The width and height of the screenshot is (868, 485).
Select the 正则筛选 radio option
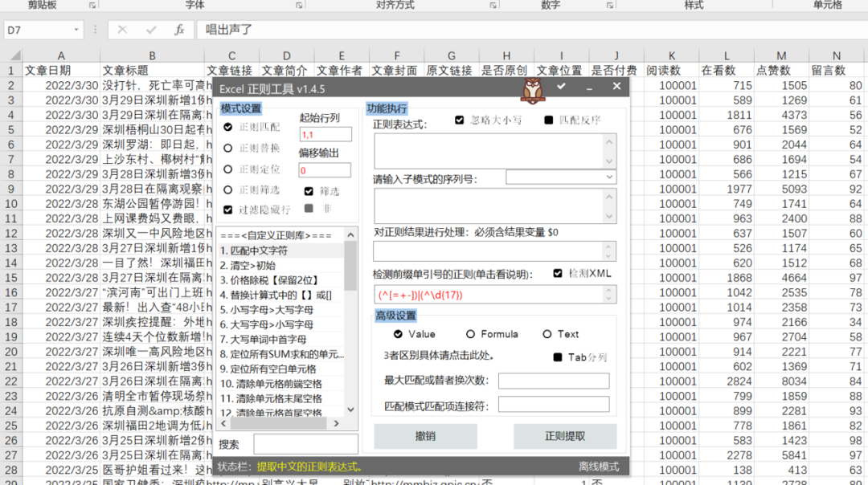coord(228,190)
